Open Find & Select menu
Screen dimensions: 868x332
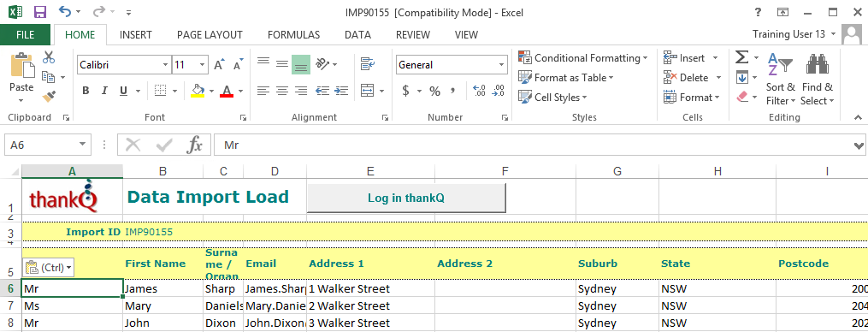817,80
